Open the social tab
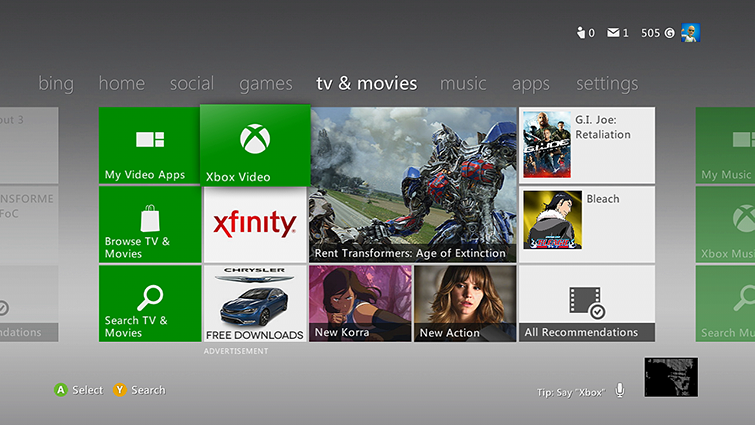 tap(191, 84)
